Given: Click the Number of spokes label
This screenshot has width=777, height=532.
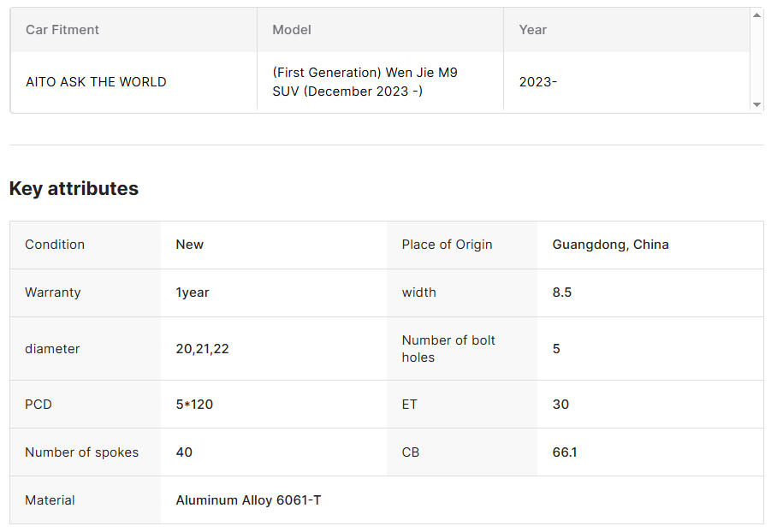Looking at the screenshot, I should tap(81, 452).
